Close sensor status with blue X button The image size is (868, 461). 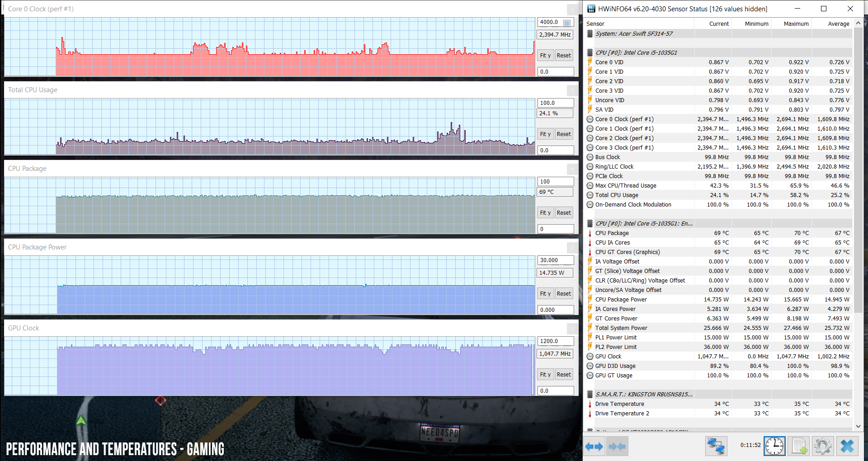pos(847,447)
